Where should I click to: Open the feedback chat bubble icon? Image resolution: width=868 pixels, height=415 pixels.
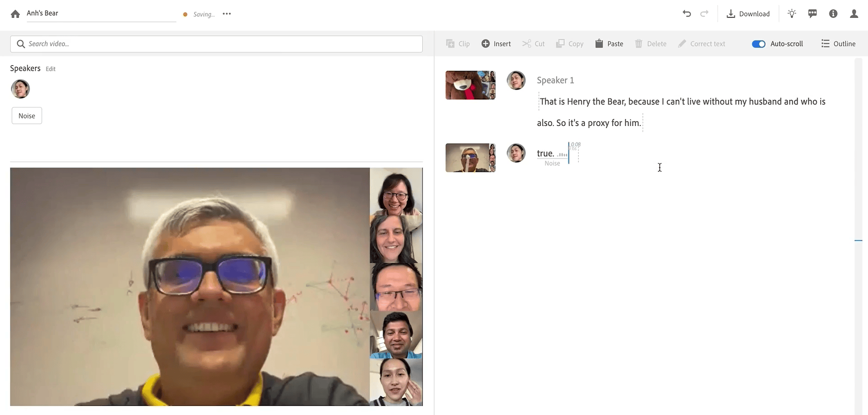[813, 14]
